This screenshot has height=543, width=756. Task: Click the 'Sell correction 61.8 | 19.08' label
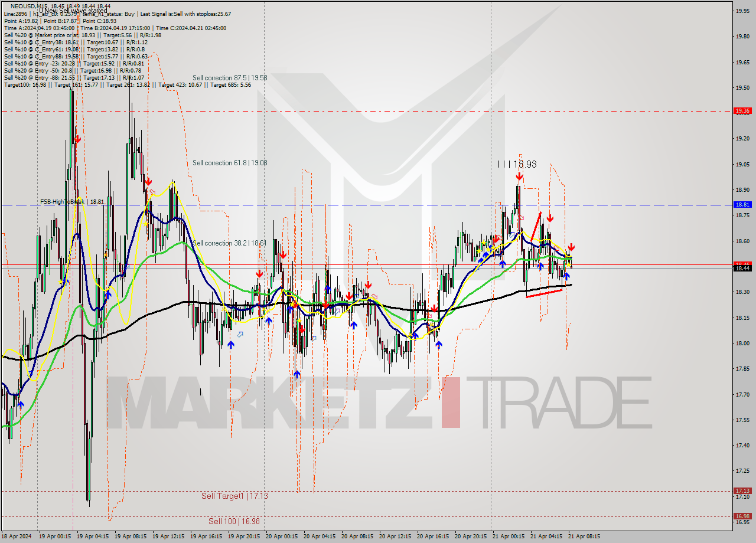230,162
